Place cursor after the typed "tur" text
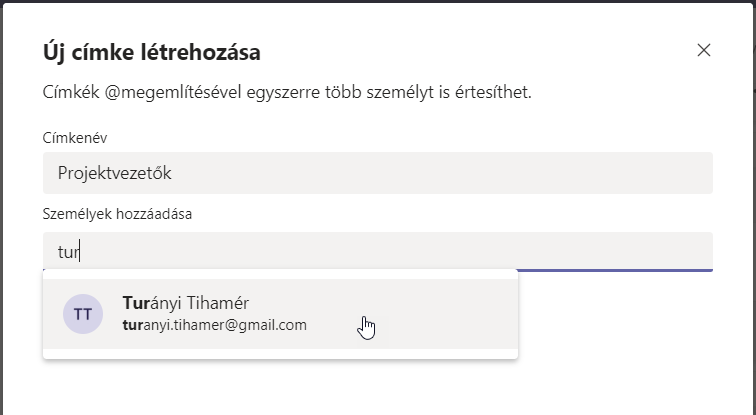This screenshot has height=415, width=756. (80, 252)
